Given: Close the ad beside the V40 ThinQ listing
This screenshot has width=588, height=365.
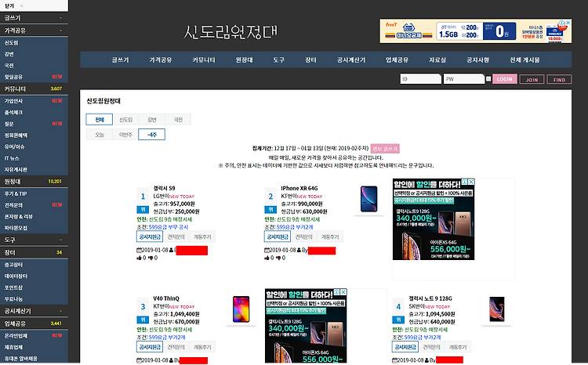Looking at the screenshot, I should coord(343,292).
